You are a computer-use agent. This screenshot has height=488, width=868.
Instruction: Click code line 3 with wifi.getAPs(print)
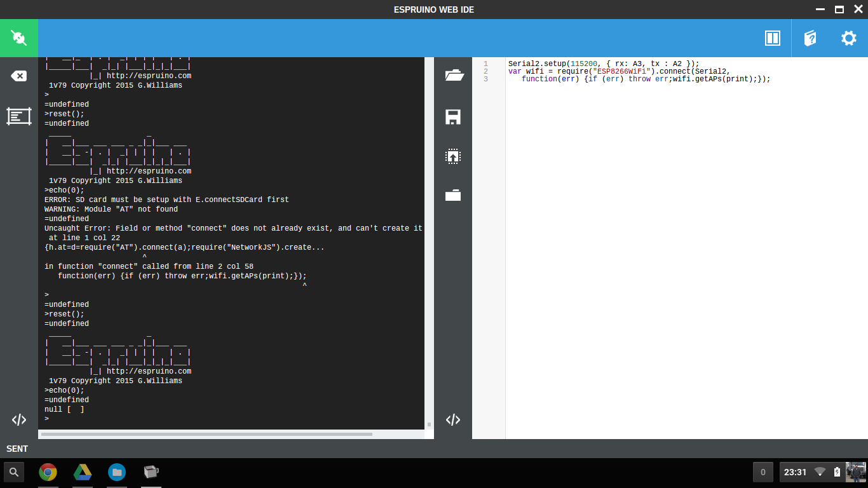[646, 79]
